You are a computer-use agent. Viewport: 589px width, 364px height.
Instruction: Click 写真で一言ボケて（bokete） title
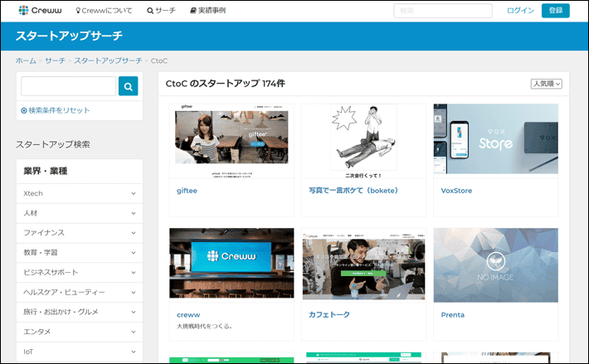pyautogui.click(x=353, y=191)
